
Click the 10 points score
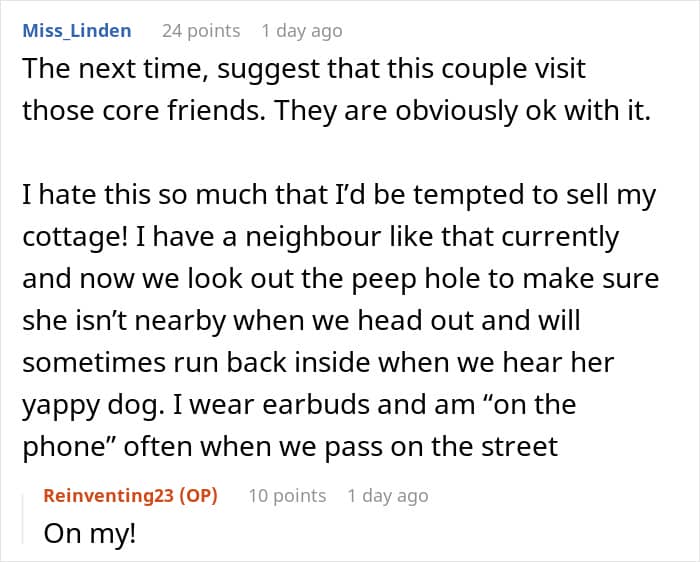pos(287,495)
